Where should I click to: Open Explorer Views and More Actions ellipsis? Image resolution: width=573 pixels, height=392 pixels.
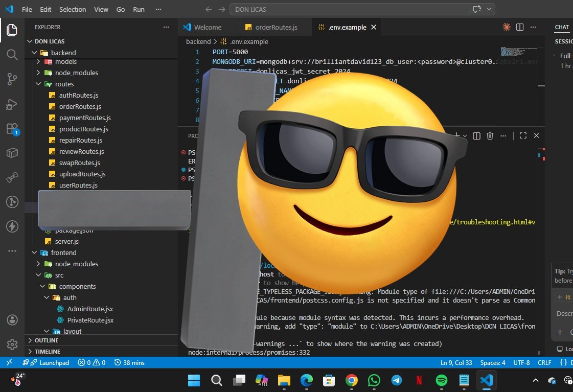(166, 27)
